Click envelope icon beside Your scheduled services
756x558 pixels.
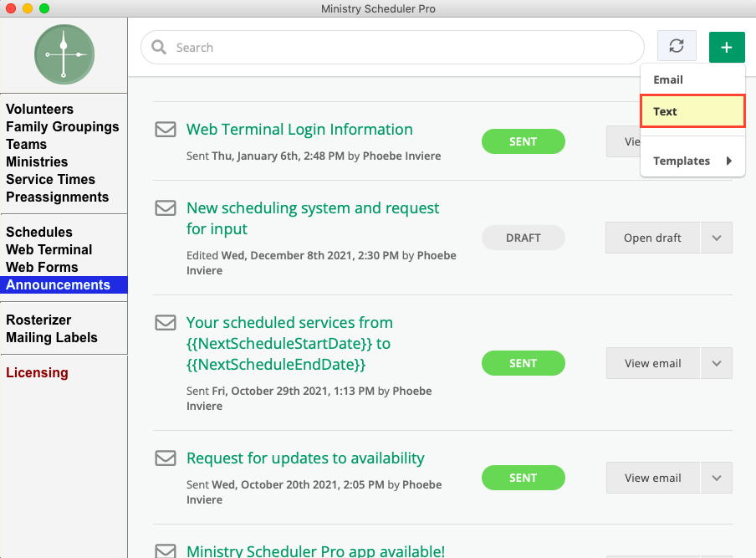pos(166,323)
